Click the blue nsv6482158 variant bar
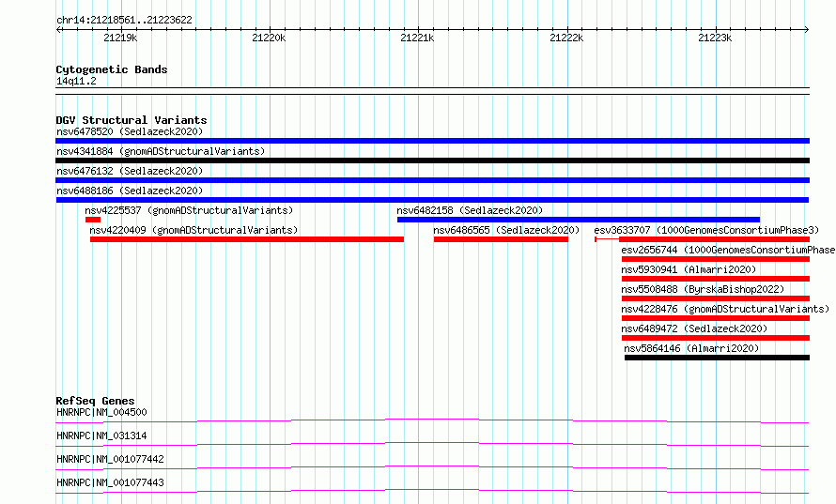 pyautogui.click(x=579, y=220)
